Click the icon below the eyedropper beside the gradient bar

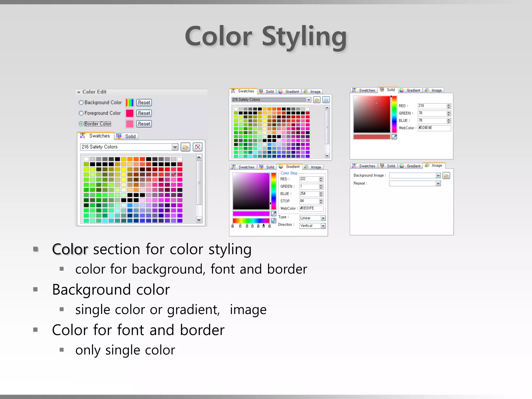[274, 221]
